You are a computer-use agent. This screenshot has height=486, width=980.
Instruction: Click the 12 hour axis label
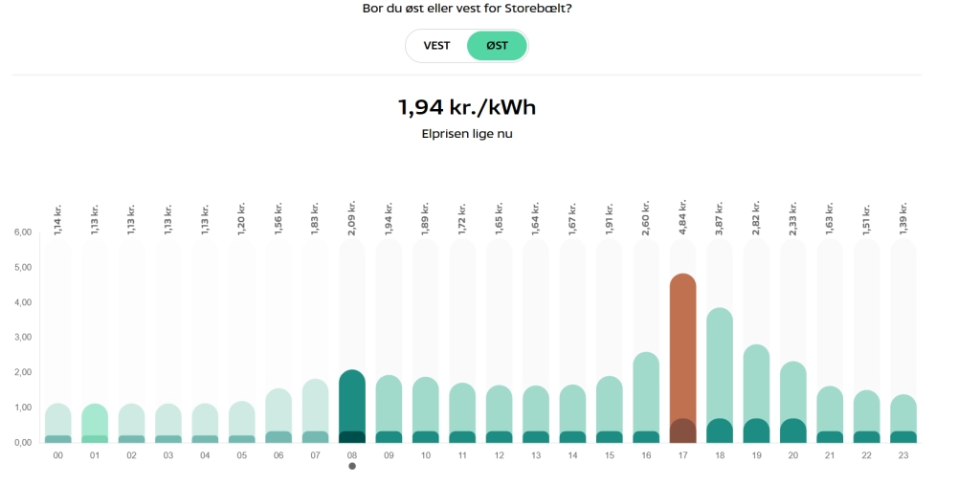click(499, 455)
